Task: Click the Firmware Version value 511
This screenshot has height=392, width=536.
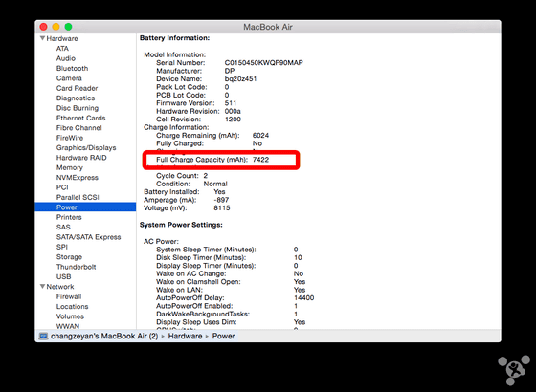Action: pyautogui.click(x=231, y=103)
